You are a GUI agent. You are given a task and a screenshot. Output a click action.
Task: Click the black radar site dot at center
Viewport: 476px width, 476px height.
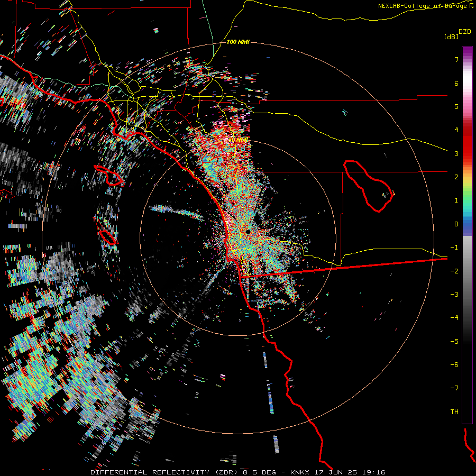248,232
